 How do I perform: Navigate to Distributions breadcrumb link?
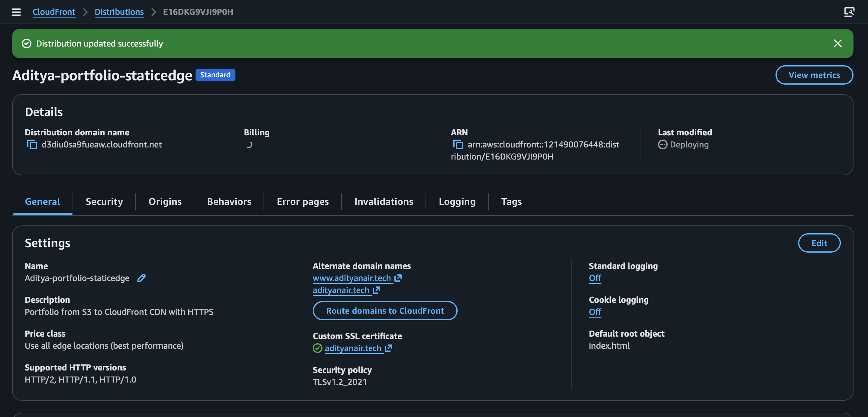pos(119,12)
